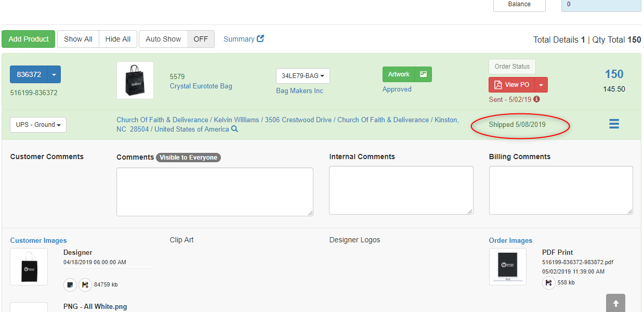Toggle Auto Show OFF switch

pyautogui.click(x=201, y=39)
